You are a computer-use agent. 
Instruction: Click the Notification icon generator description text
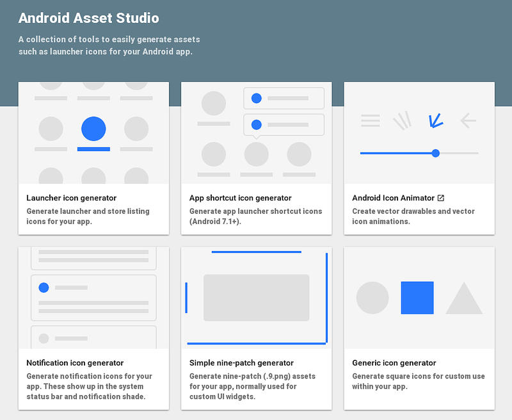tap(90, 385)
